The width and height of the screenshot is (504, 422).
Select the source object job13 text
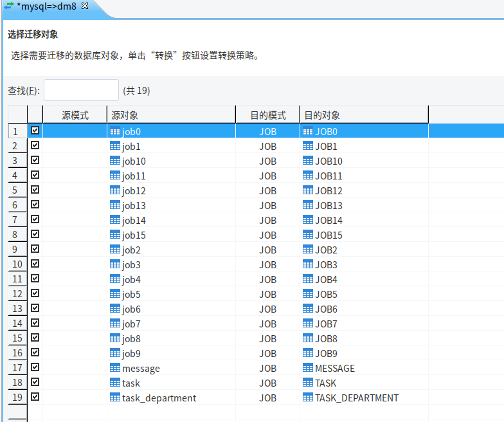[134, 206]
